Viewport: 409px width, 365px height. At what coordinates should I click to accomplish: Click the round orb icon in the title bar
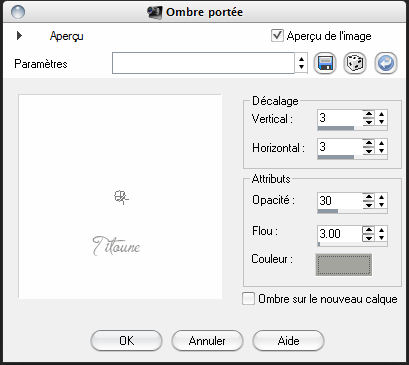(x=18, y=12)
